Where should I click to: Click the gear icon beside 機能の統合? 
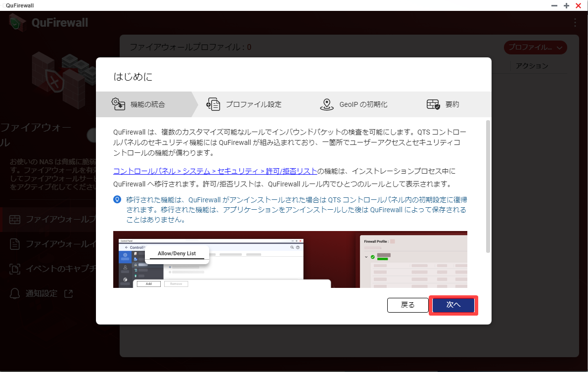(119, 104)
